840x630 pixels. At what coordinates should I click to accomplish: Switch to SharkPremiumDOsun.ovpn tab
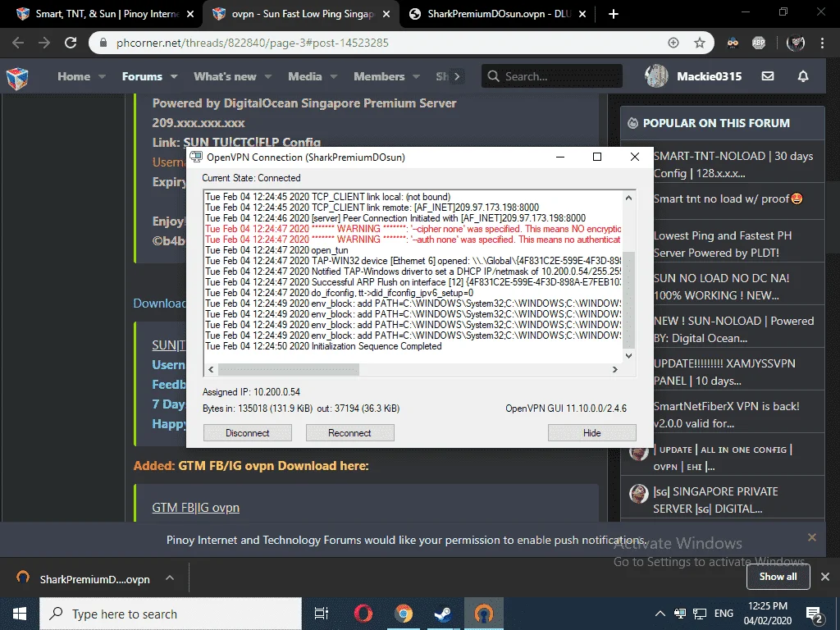498,14
